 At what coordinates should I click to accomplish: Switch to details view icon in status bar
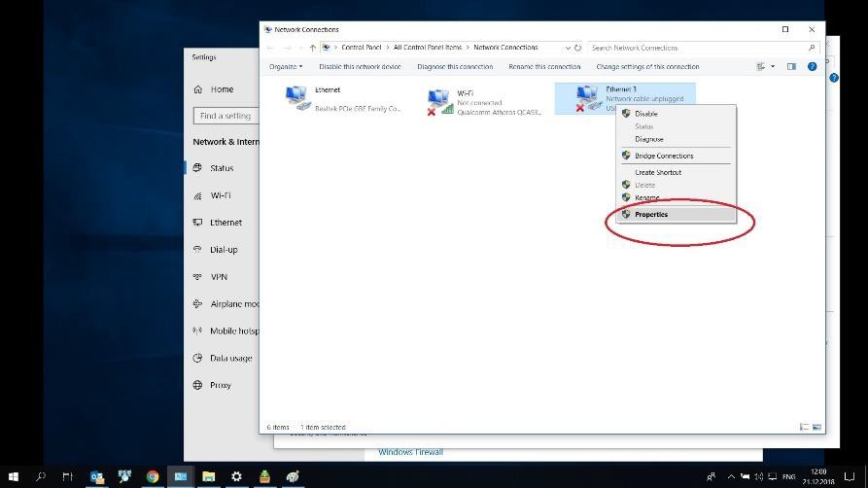pyautogui.click(x=804, y=427)
